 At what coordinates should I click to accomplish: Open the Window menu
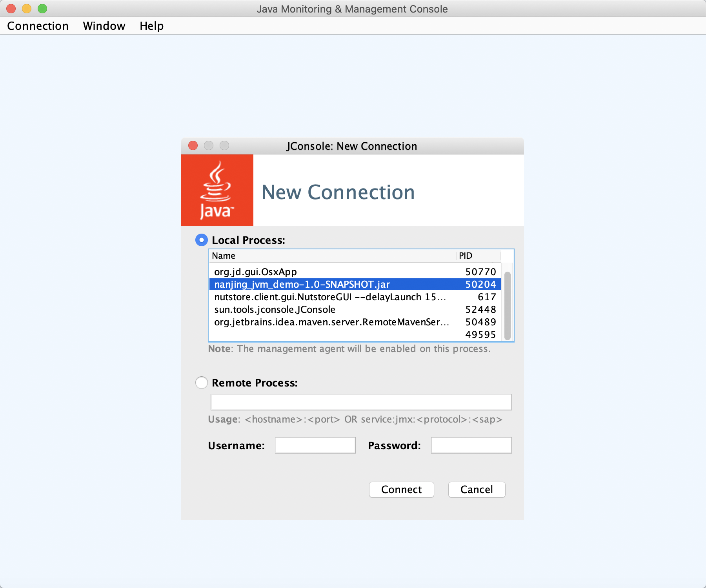104,26
